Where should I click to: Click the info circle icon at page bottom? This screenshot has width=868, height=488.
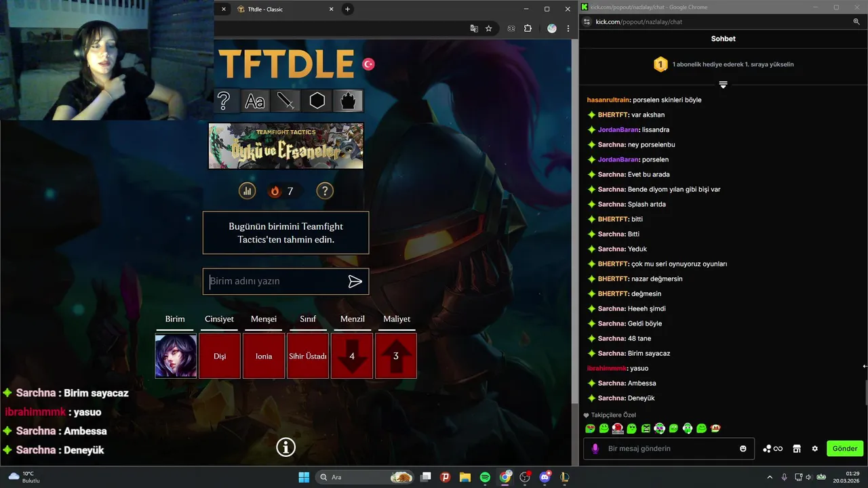coord(286,447)
